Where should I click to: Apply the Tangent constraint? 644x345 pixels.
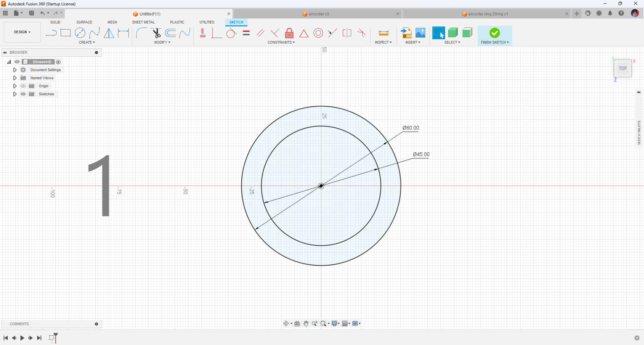point(231,33)
